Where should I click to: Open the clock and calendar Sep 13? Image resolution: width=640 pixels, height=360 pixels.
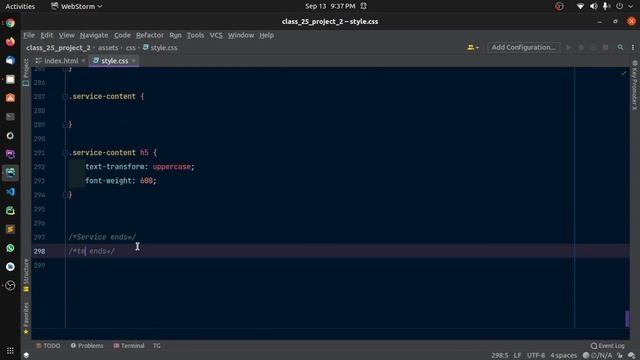pos(330,6)
